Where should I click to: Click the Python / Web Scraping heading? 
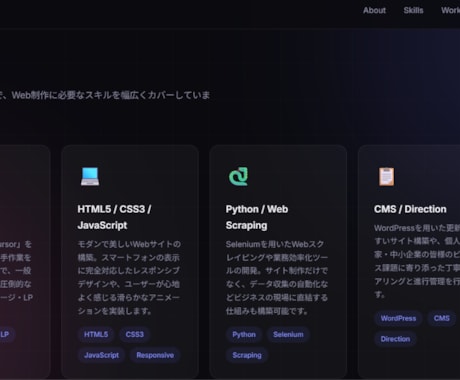[x=257, y=217]
